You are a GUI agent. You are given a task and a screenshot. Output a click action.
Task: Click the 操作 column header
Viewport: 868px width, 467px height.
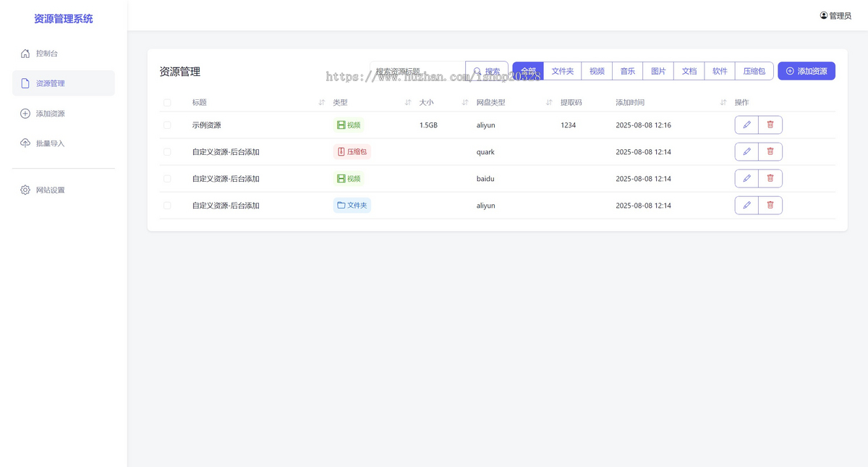point(742,103)
